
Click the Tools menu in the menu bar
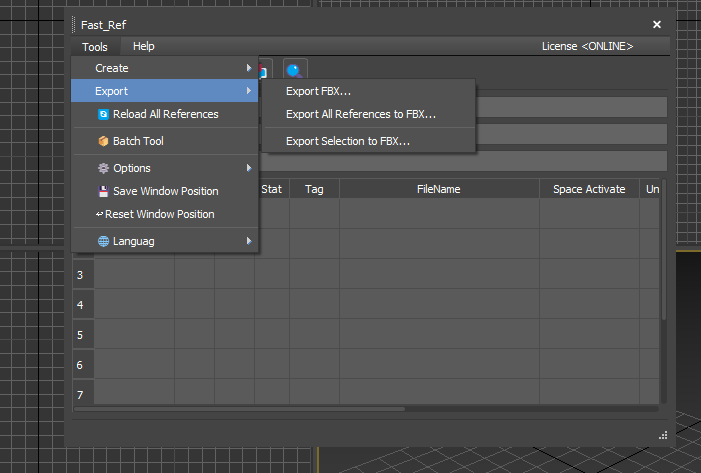coord(95,46)
